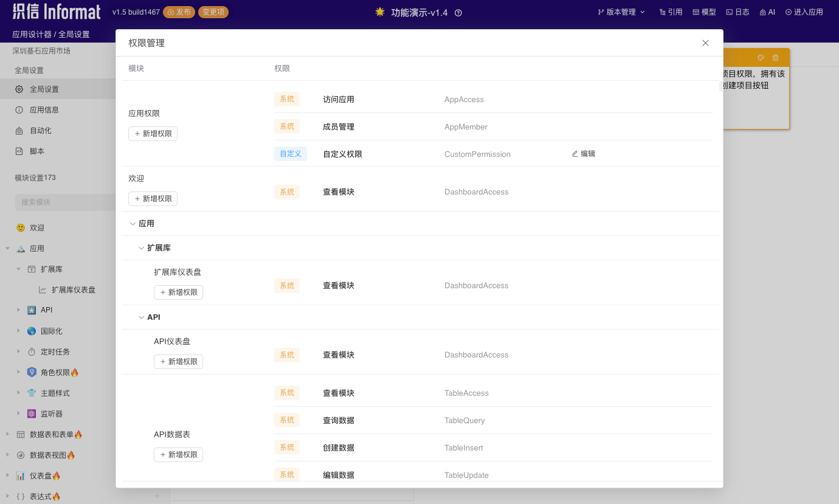Screen dimensions: 839x504
Task: Collapse the 应用 section in permission list
Action: click(133, 223)
